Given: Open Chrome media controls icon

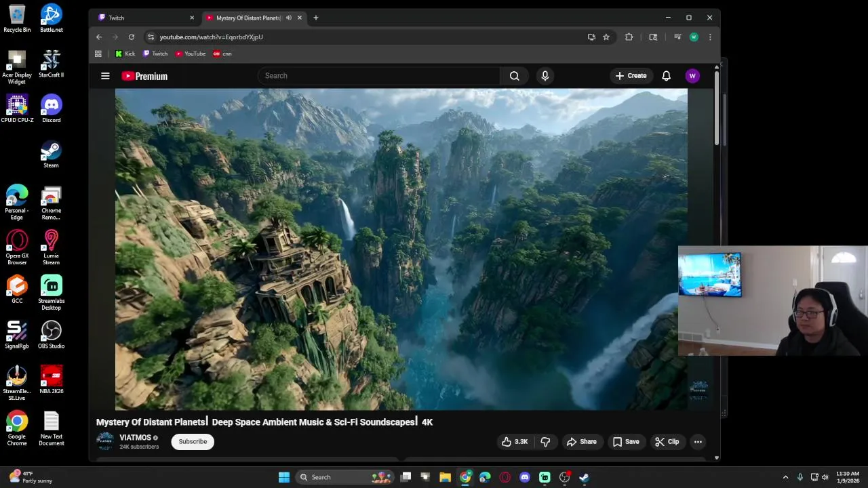Looking at the screenshot, I should 677,37.
